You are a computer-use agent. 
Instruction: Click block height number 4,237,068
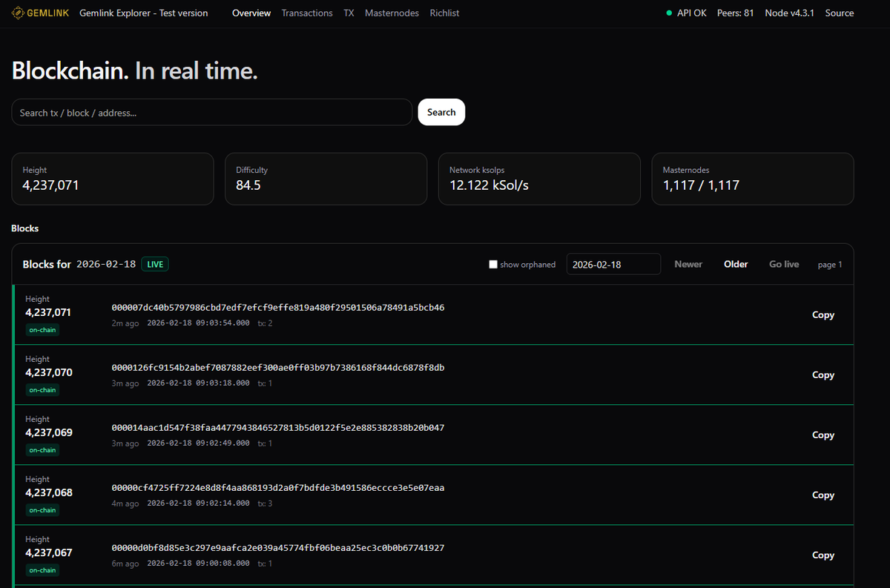point(49,492)
